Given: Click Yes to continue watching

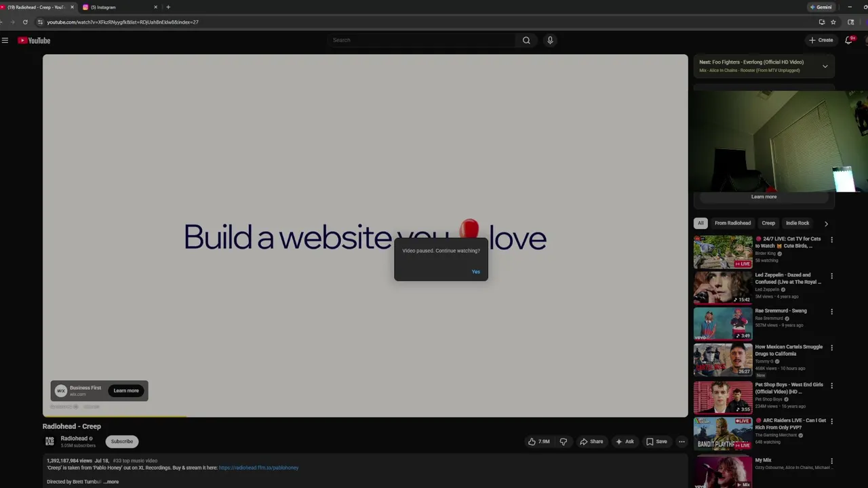Looking at the screenshot, I should [476, 272].
